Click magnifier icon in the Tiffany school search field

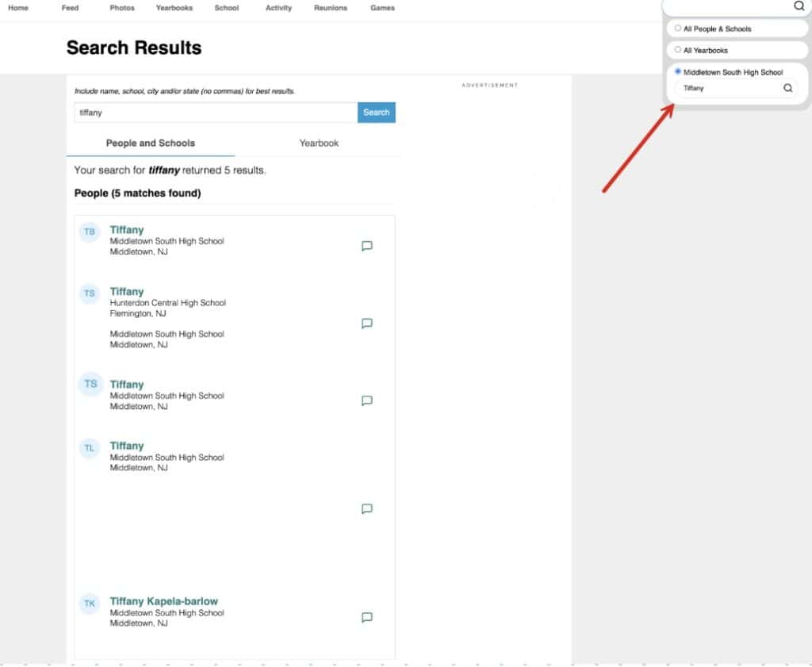[x=787, y=88]
